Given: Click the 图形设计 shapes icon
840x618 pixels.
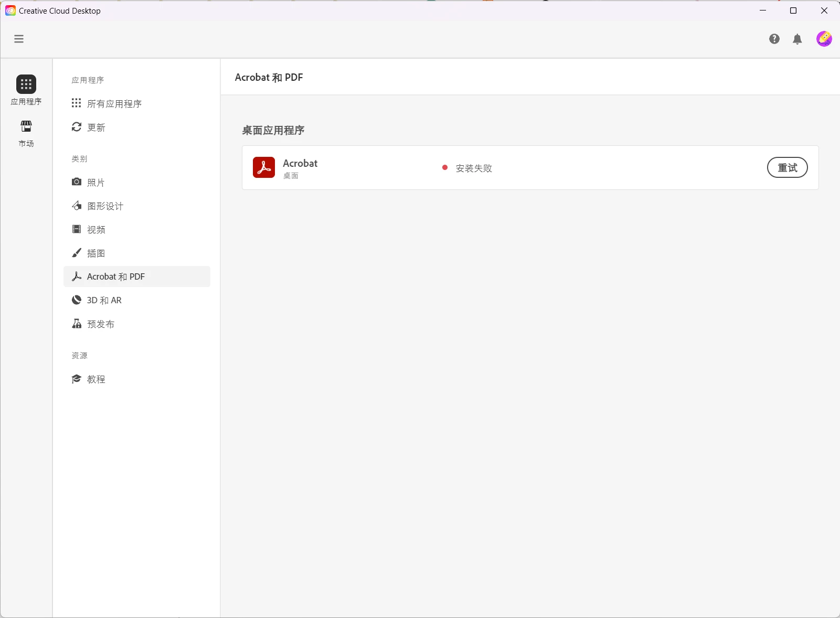Looking at the screenshot, I should [x=77, y=206].
